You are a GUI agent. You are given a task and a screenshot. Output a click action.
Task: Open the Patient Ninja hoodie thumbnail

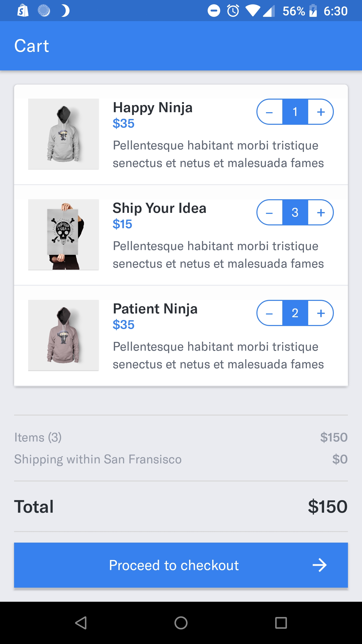click(x=63, y=335)
